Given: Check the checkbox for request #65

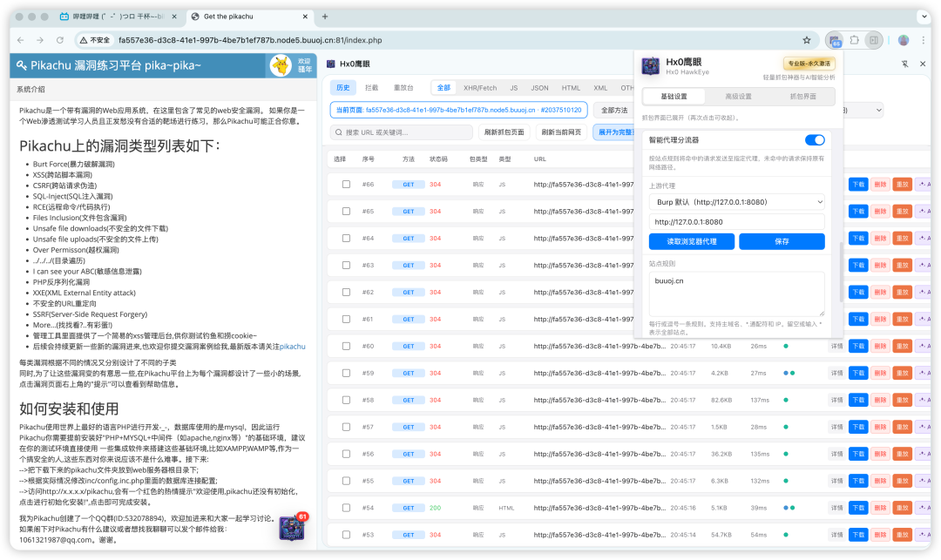Looking at the screenshot, I should [x=346, y=211].
